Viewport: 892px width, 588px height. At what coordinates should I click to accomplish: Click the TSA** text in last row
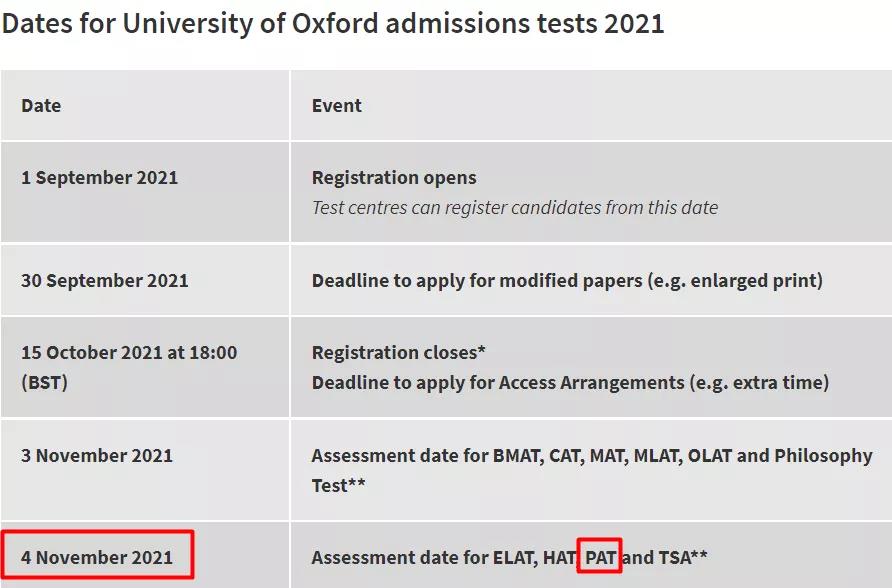683,557
